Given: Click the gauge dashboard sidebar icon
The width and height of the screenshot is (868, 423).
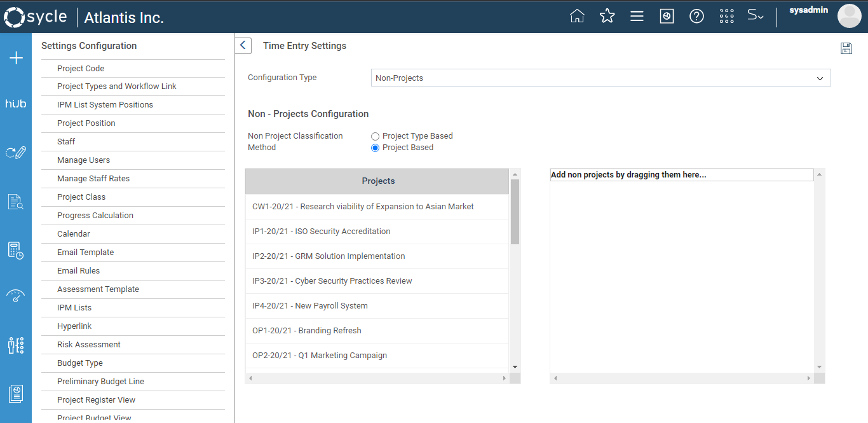Looking at the screenshot, I should tap(16, 296).
